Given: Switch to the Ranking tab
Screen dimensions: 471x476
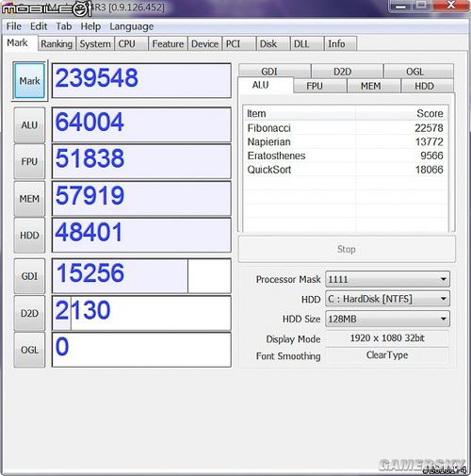Looking at the screenshot, I should click(x=57, y=43).
